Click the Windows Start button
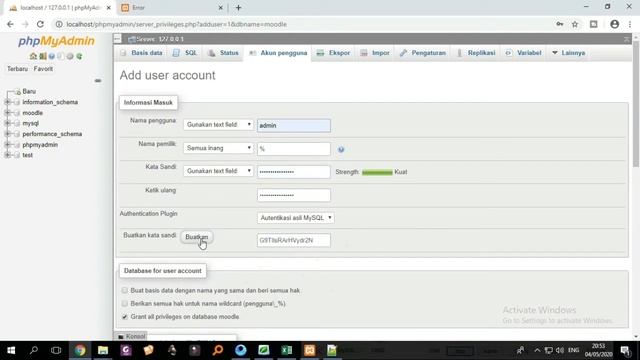This screenshot has height=360, width=640. click(x=11, y=350)
